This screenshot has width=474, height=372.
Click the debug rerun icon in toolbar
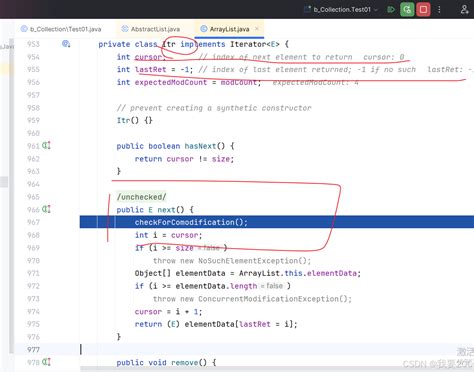point(407,9)
